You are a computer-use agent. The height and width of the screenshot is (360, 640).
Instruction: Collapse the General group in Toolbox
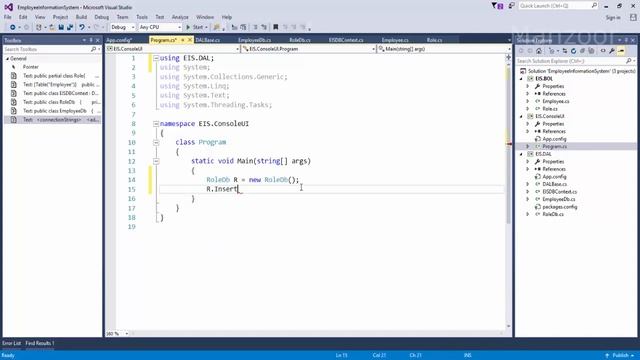7,59
